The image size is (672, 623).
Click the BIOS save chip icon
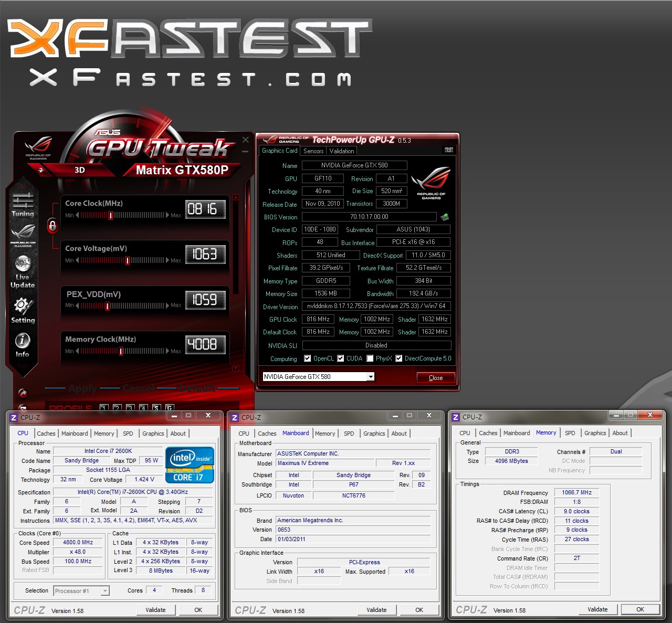click(445, 217)
